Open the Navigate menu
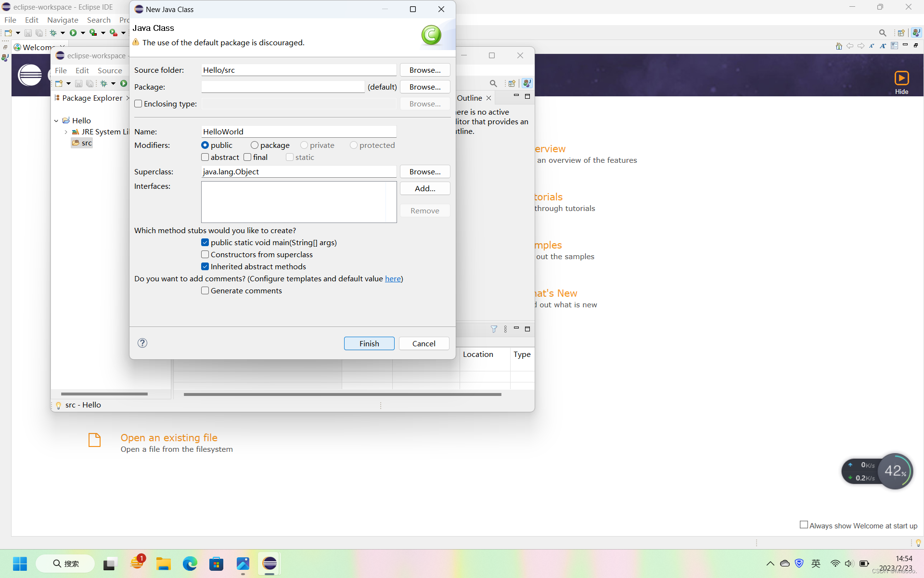Screen dimensions: 924x578 [x=63, y=20]
